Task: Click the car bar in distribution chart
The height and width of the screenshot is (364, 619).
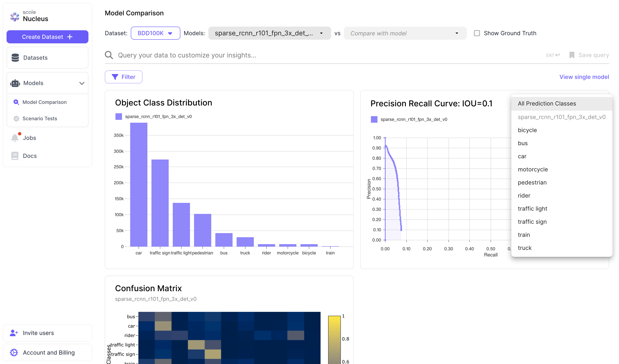Action: point(139,185)
